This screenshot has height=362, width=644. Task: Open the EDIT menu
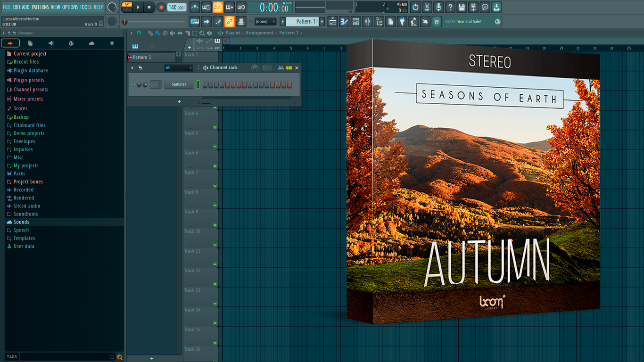[x=17, y=7]
